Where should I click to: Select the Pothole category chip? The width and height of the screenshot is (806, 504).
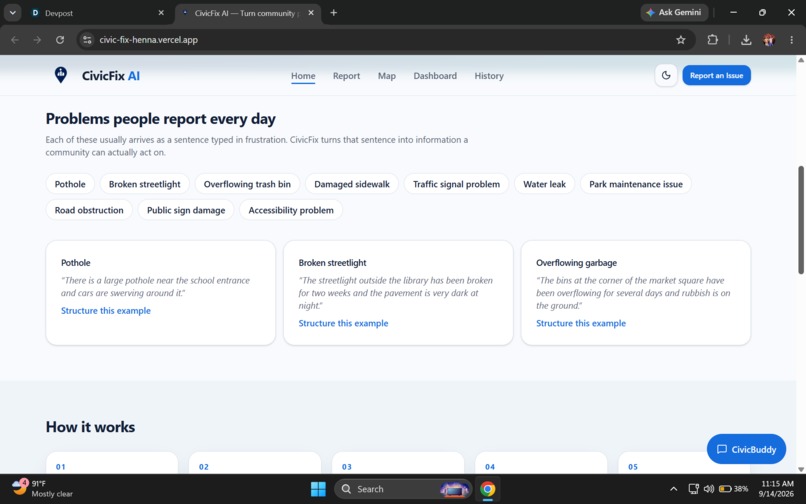click(x=70, y=184)
